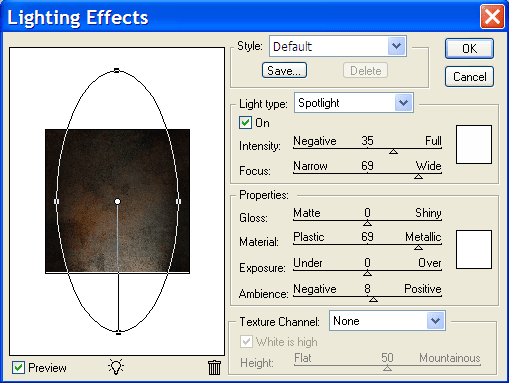Toggle the White is high checkbox
This screenshot has width=509, height=383.
coord(246,342)
